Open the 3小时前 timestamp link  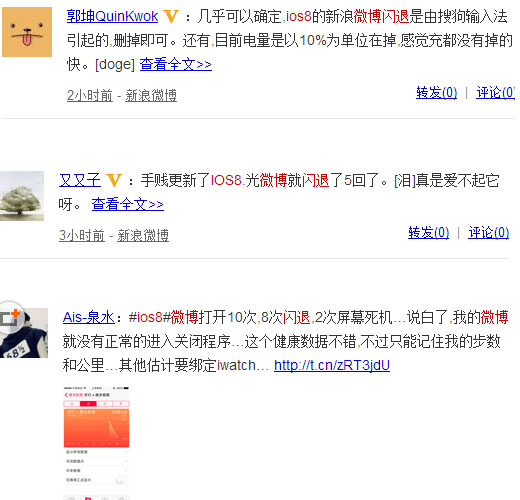82,236
